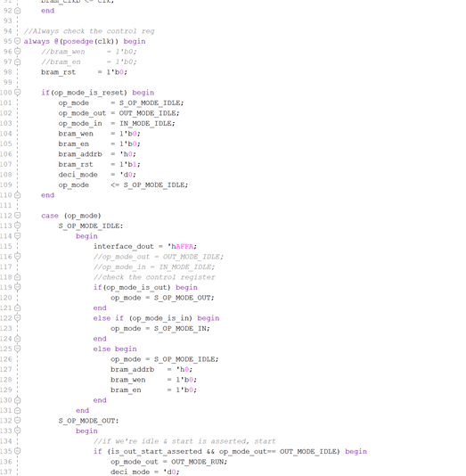
Task: Click 'is_out_start_asserted' on line 135
Action: point(156,452)
